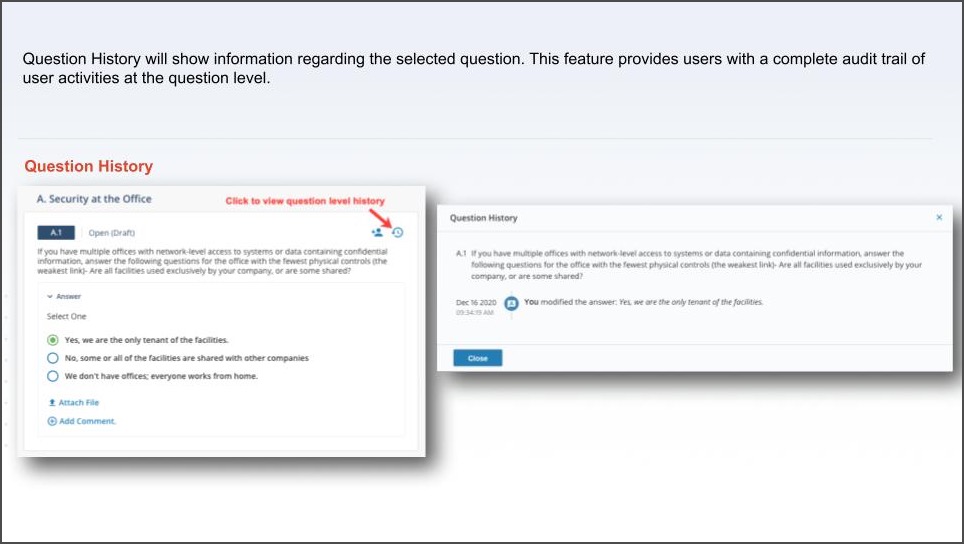Dismiss Question History dialog with X icon
The image size is (964, 544).
pos(939,217)
